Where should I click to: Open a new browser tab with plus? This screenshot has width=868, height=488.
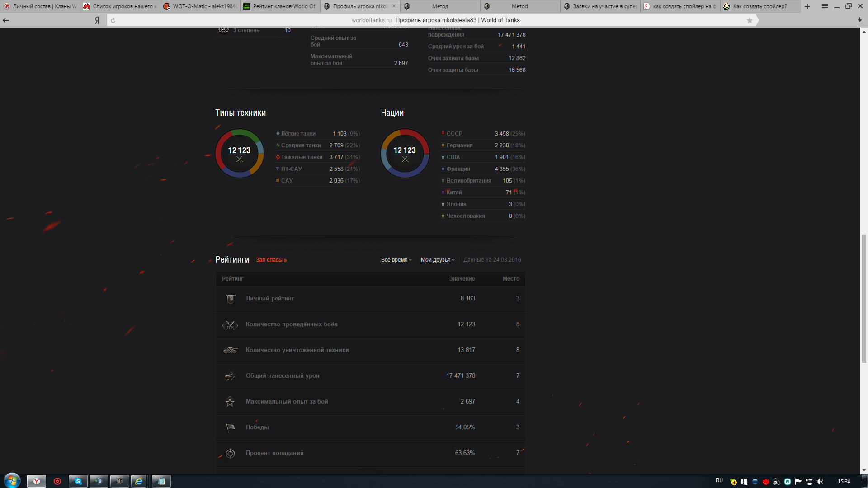point(807,6)
